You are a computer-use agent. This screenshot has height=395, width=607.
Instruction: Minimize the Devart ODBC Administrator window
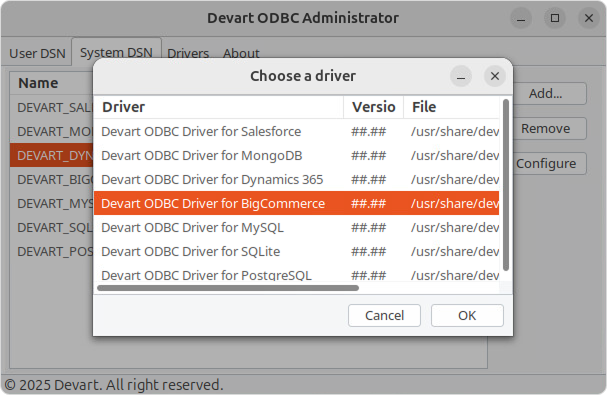coord(521,18)
